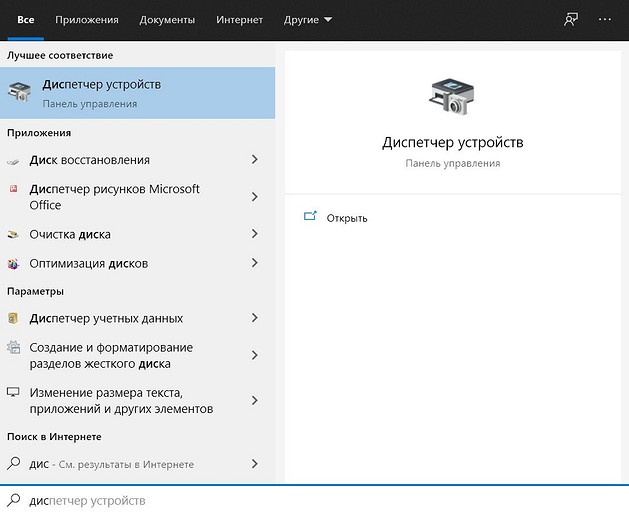The width and height of the screenshot is (629, 512).
Task: Click the Microsoft Office picture manager icon
Action: click(x=13, y=189)
